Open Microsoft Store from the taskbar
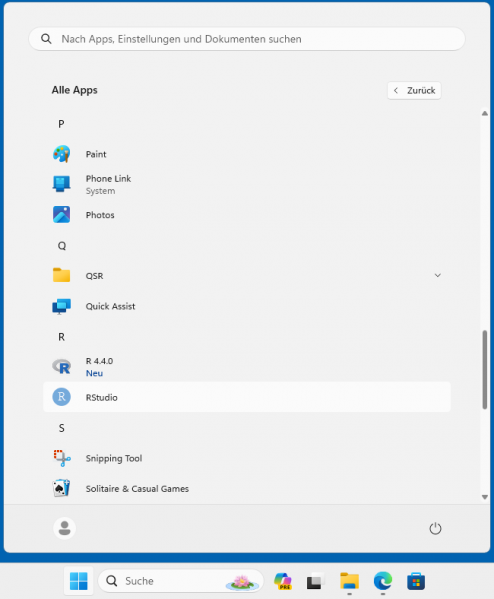The width and height of the screenshot is (494, 599). [x=416, y=581]
